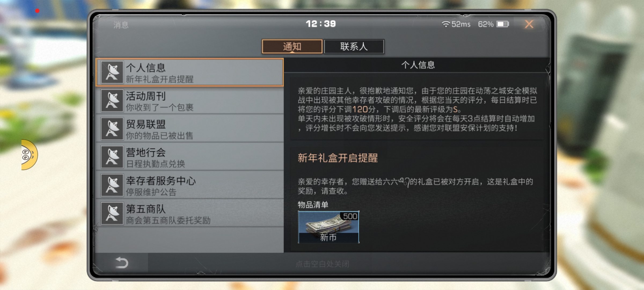Viewport: 644px width, 290px height.
Task: Click the satellite icon beside 幸存者服务中心
Action: [112, 185]
